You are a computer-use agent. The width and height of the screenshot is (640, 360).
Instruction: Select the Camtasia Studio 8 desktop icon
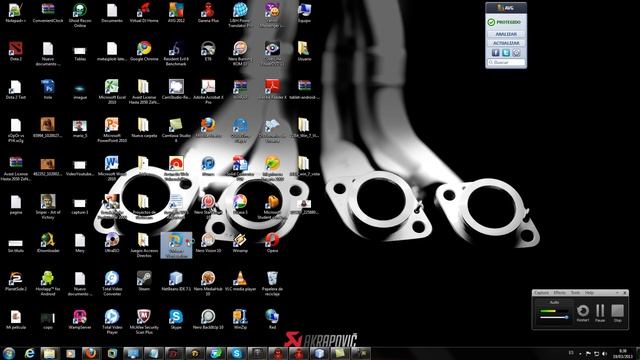(176, 130)
